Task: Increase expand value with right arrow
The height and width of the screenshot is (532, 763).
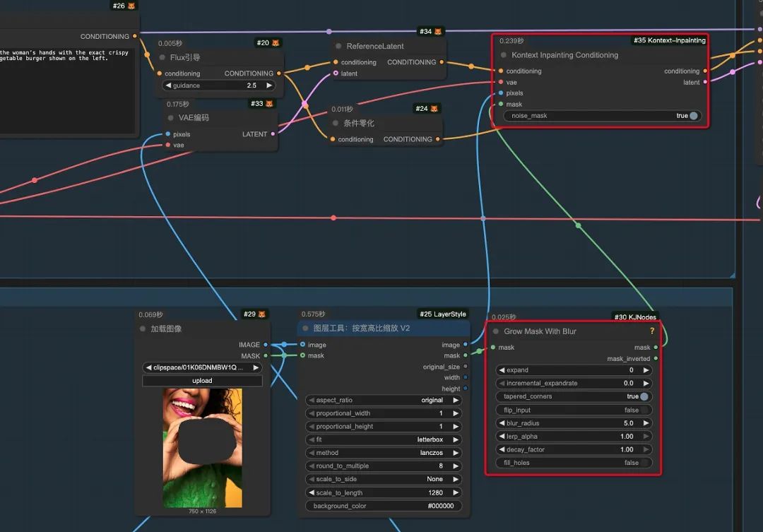Action: click(646, 370)
